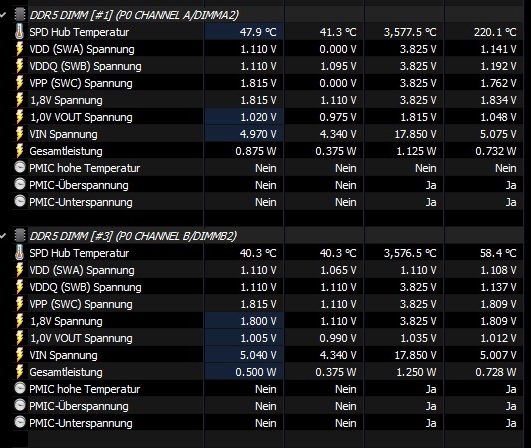Select the average value 58.4 °C

498,253
